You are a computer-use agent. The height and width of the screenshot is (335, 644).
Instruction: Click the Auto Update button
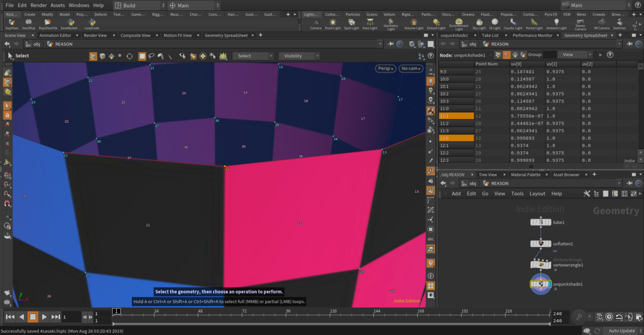[621, 331]
